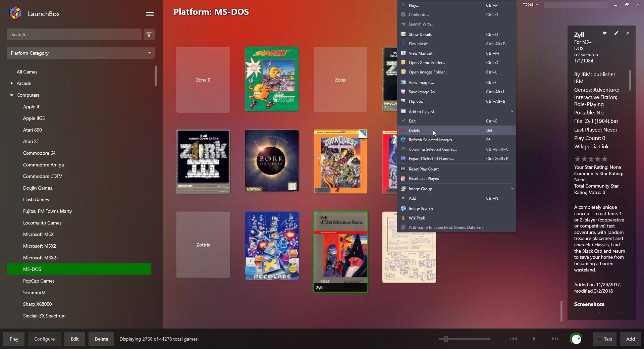Click the Delete button in bottom bar
This screenshot has width=644, height=349.
(x=101, y=339)
